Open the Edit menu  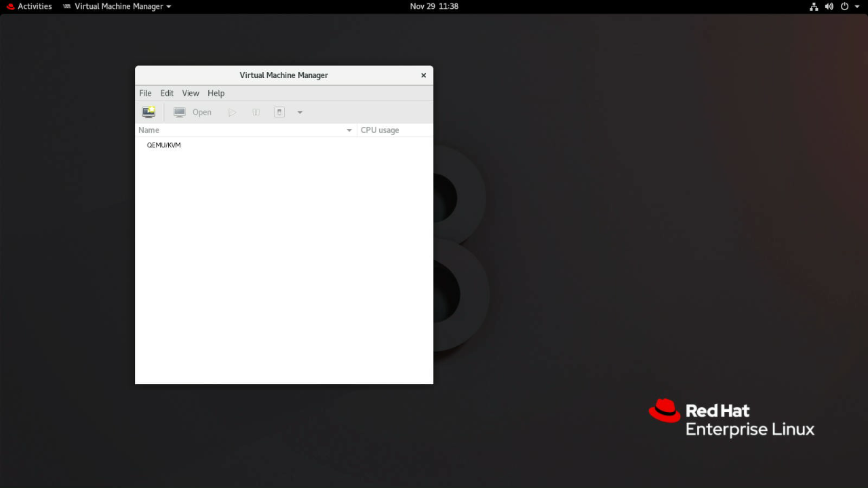click(167, 93)
